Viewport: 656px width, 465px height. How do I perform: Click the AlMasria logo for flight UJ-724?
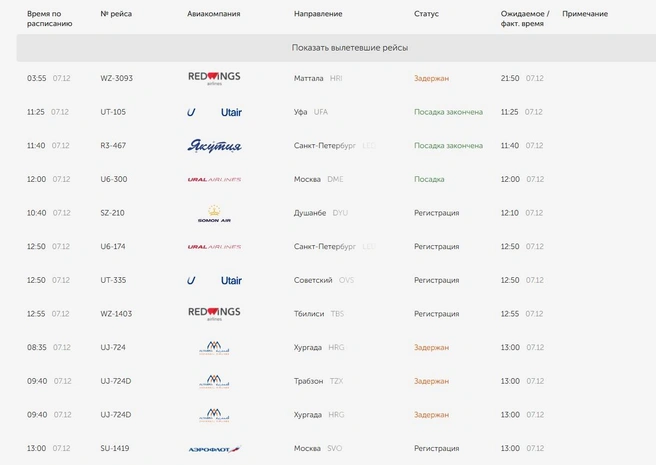point(214,348)
